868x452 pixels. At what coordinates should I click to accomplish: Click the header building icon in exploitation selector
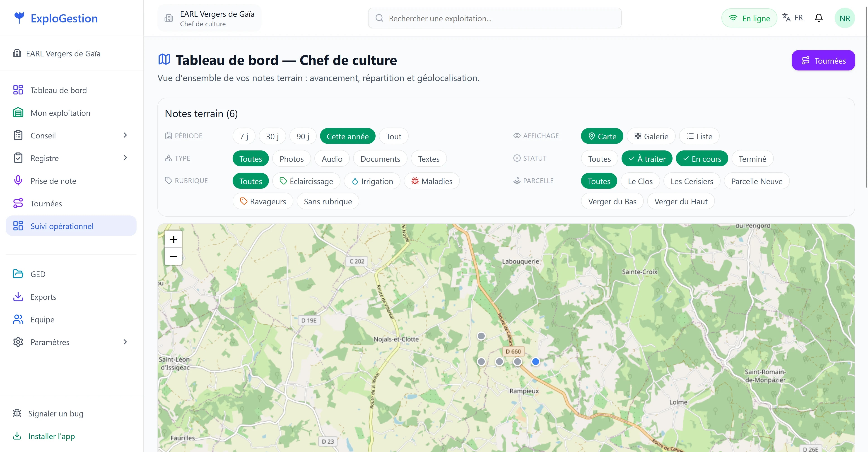click(169, 18)
